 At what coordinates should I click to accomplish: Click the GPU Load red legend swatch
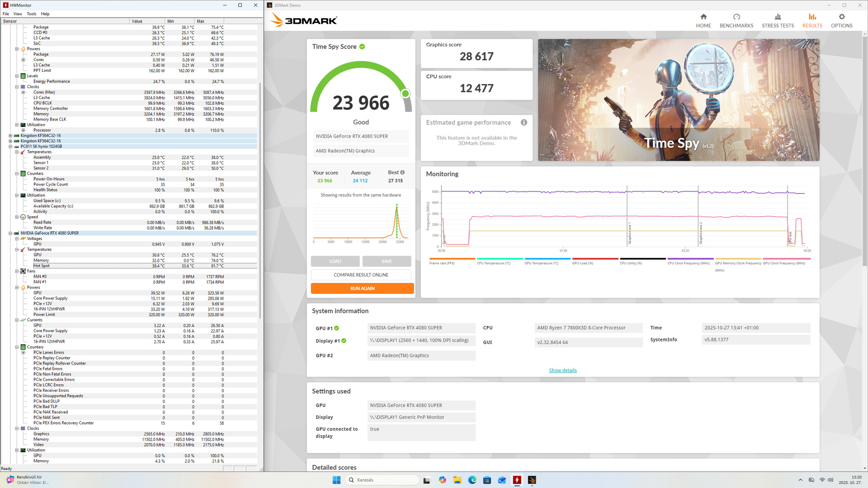coord(595,259)
